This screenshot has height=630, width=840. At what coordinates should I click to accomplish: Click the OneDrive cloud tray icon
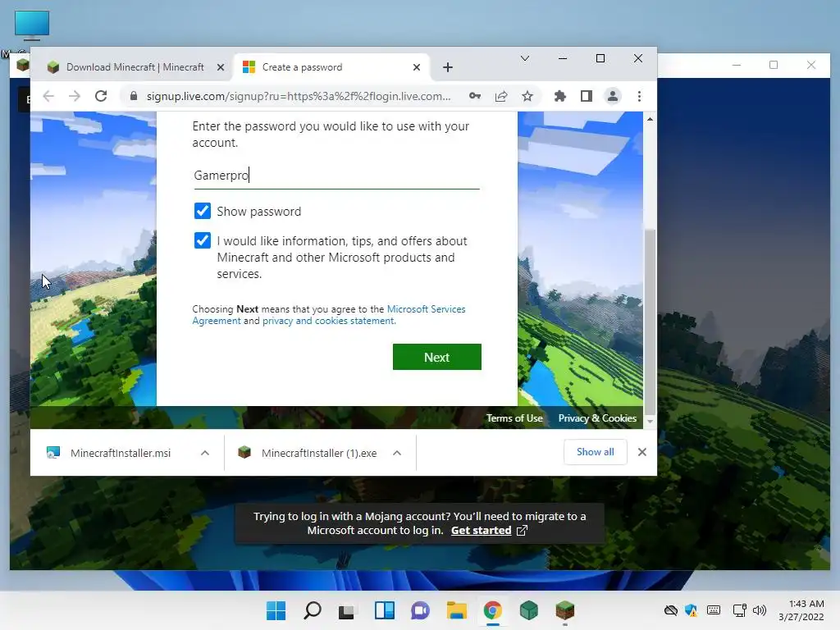point(671,610)
